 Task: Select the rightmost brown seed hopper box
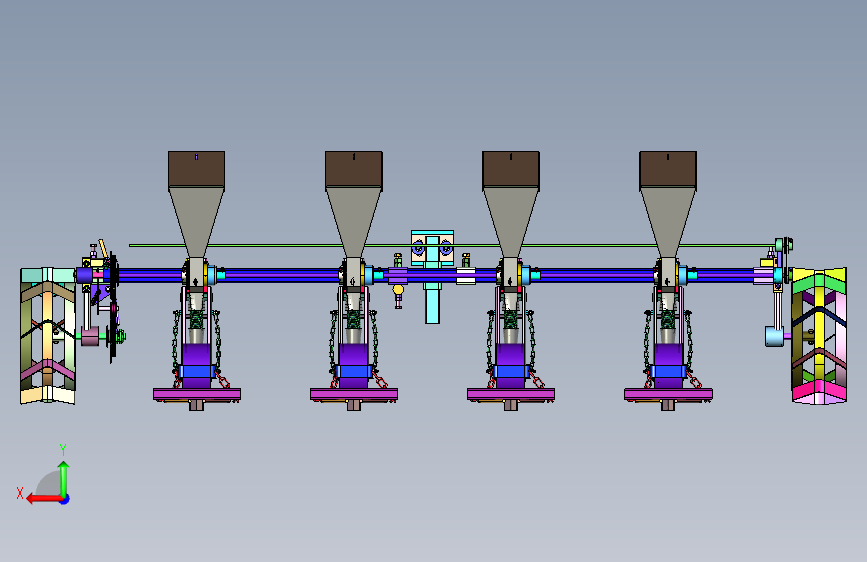click(668, 170)
